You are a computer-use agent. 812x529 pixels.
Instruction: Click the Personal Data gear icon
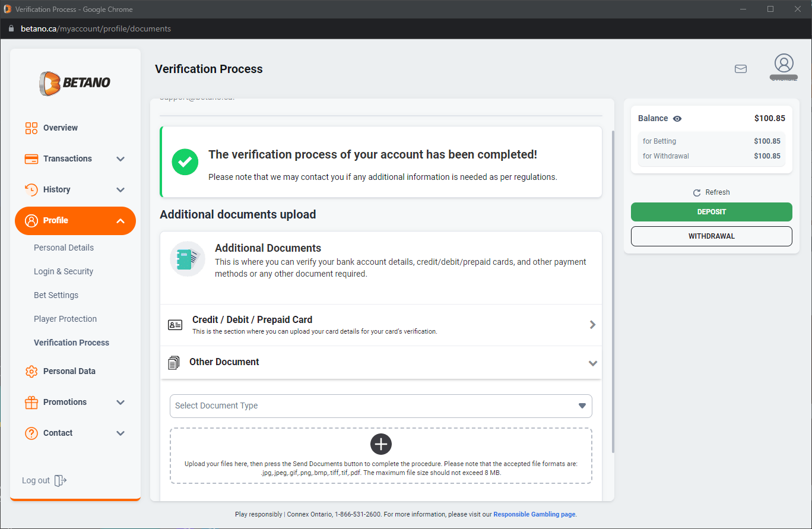[31, 371]
